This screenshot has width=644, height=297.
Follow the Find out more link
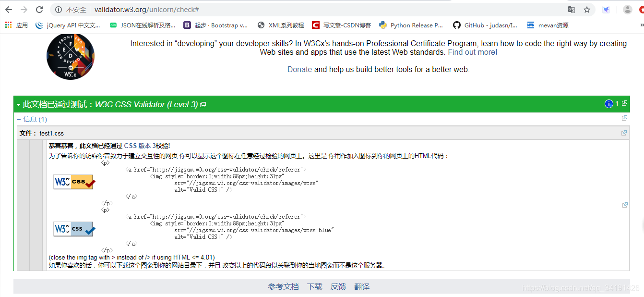coord(473,52)
